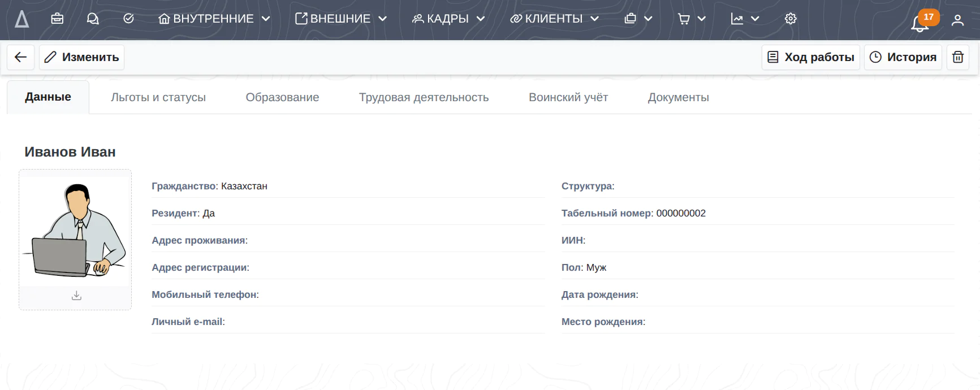Open the shopping cart dropdown menu
The image size is (980, 390).
click(x=692, y=19)
